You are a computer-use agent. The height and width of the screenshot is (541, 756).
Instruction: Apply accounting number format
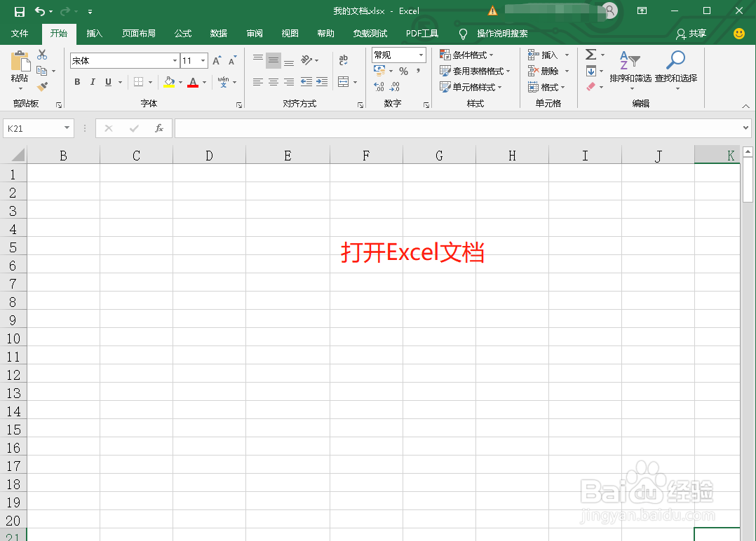click(x=379, y=71)
